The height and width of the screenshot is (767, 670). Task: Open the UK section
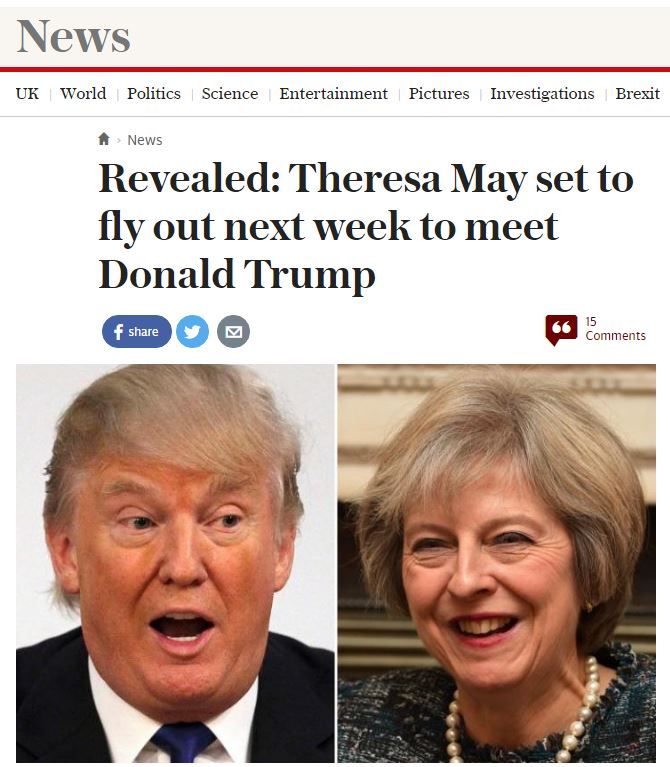click(x=27, y=93)
